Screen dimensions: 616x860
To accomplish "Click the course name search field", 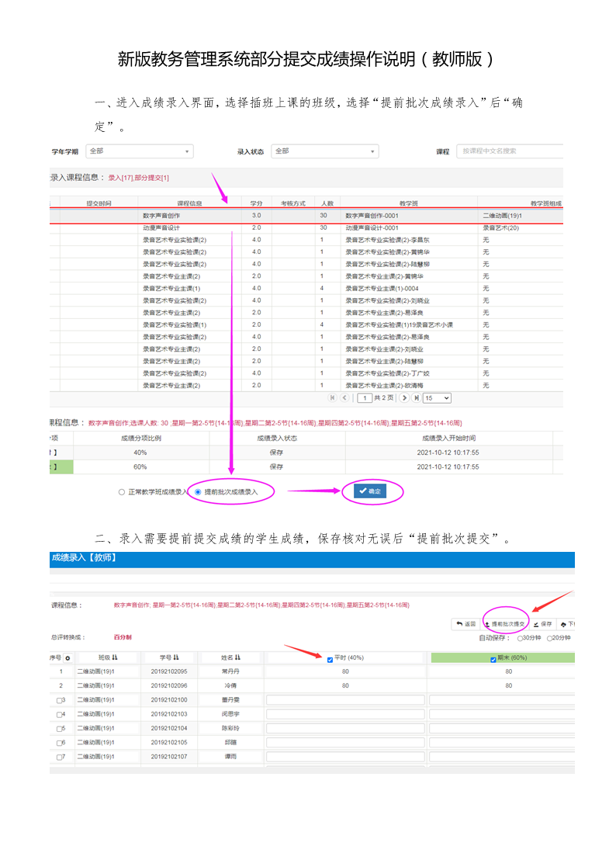I will [509, 151].
